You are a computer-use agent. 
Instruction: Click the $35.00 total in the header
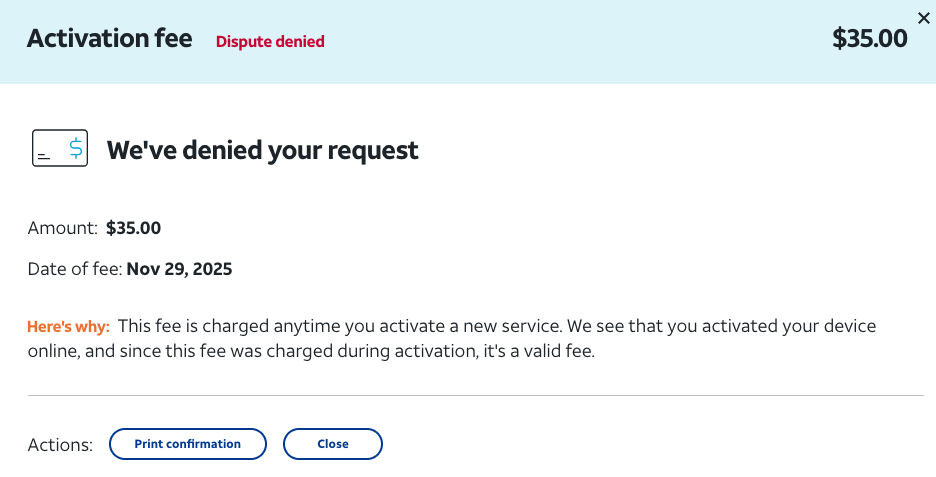tap(869, 39)
